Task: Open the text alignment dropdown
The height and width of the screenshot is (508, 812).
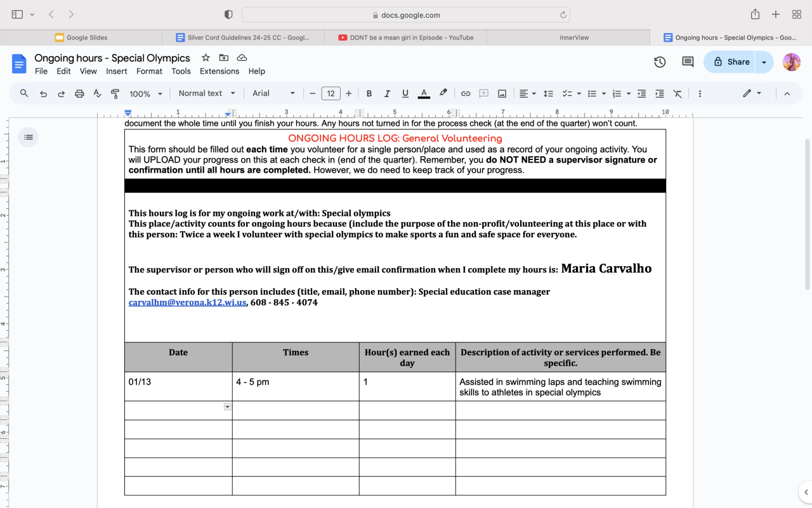Action: click(x=528, y=93)
